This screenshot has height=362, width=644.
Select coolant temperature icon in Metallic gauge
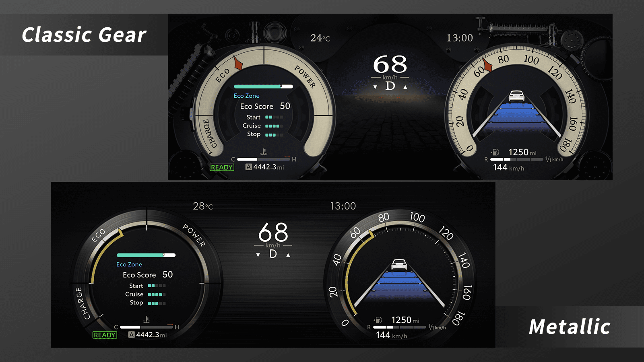click(147, 319)
